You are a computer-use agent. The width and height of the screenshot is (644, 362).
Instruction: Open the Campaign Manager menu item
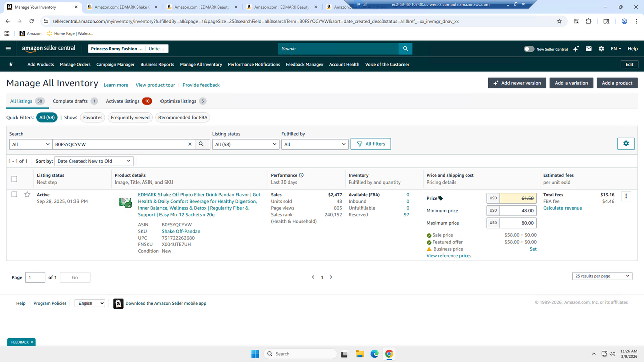click(x=115, y=64)
